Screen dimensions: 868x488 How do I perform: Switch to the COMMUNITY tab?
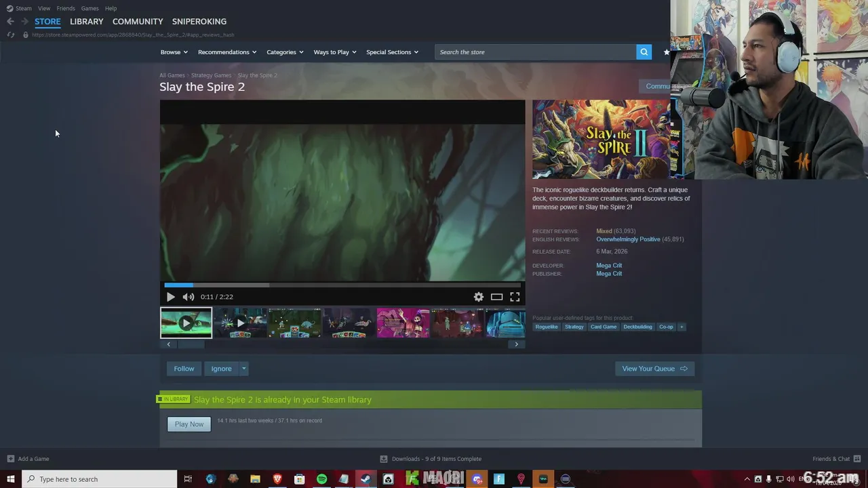(138, 22)
